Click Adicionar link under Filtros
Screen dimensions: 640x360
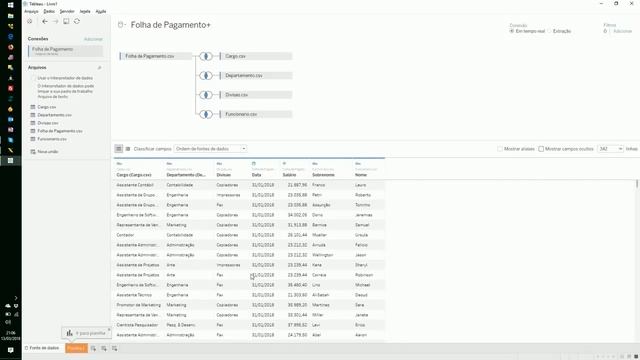tap(622, 31)
